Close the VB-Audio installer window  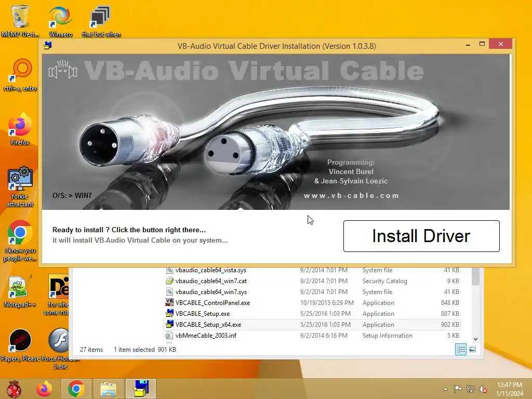click(x=500, y=44)
